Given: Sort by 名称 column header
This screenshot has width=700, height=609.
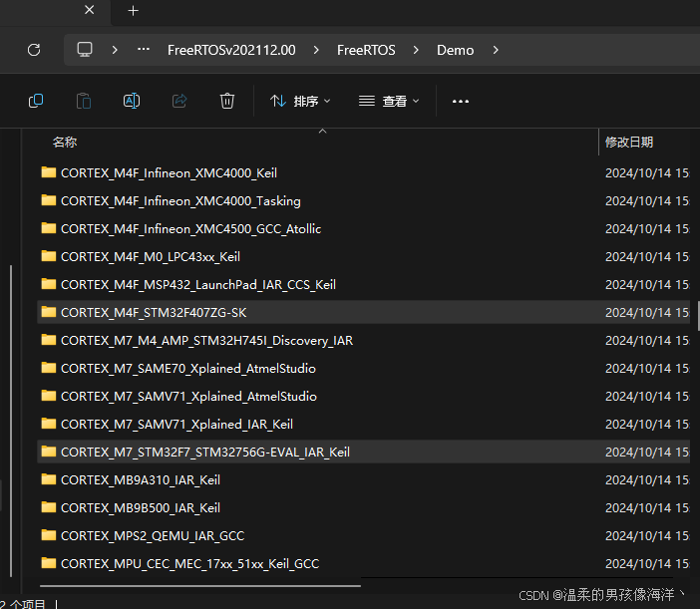Looking at the screenshot, I should (x=65, y=143).
